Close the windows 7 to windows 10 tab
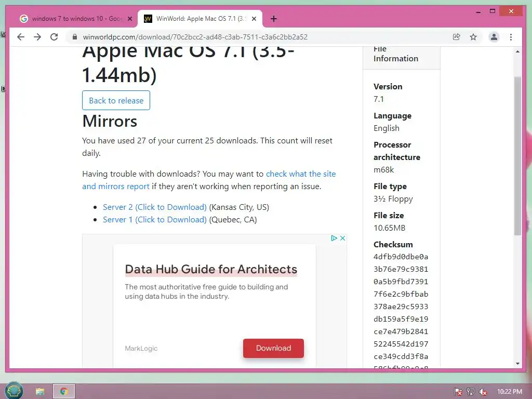The image size is (532, 399). 129,19
